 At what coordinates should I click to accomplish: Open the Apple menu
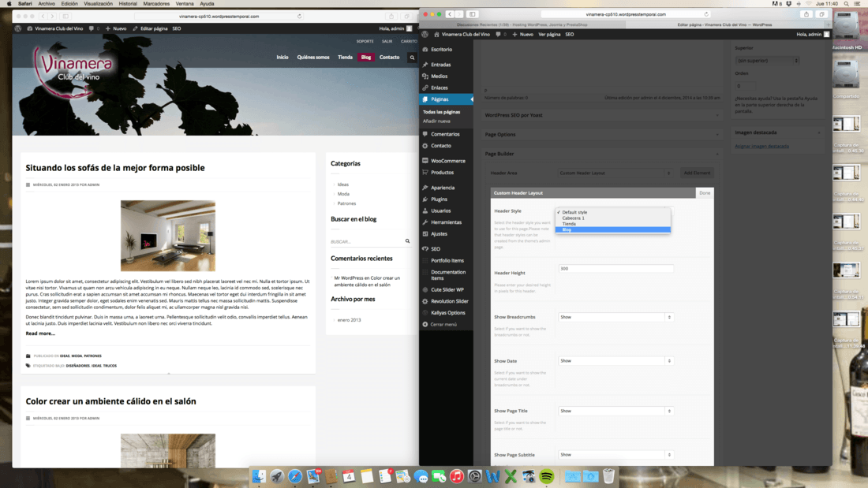[9, 3]
